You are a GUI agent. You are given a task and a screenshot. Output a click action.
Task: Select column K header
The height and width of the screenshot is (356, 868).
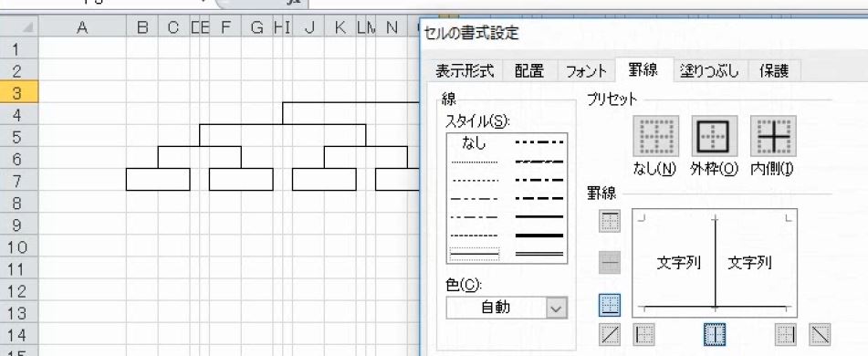(x=340, y=27)
